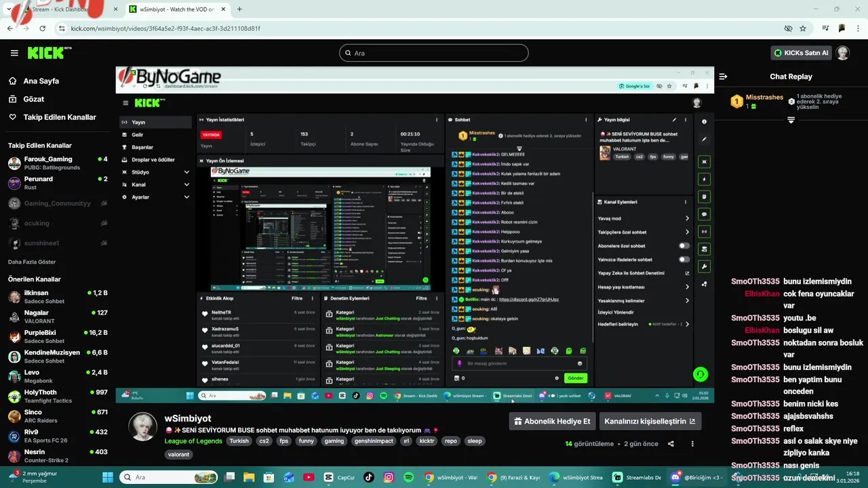This screenshot has height=488, width=868.
Task: Open the profile avatar menu
Action: click(x=842, y=53)
